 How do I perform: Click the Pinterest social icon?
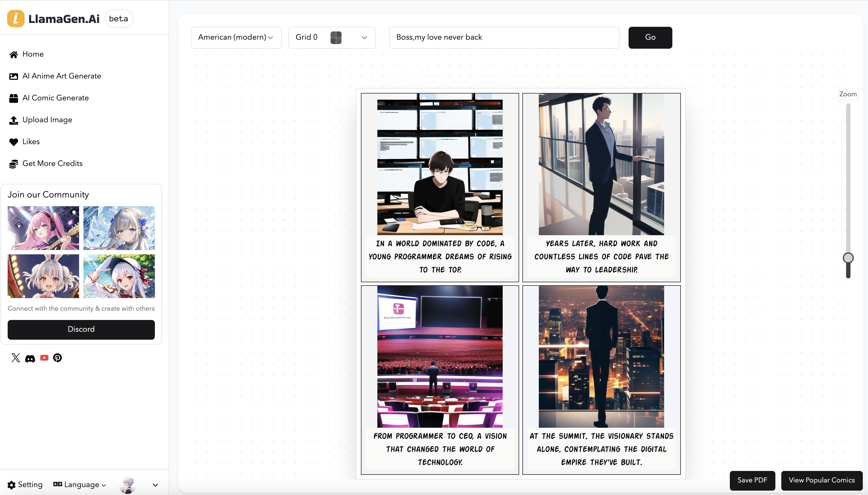57,358
